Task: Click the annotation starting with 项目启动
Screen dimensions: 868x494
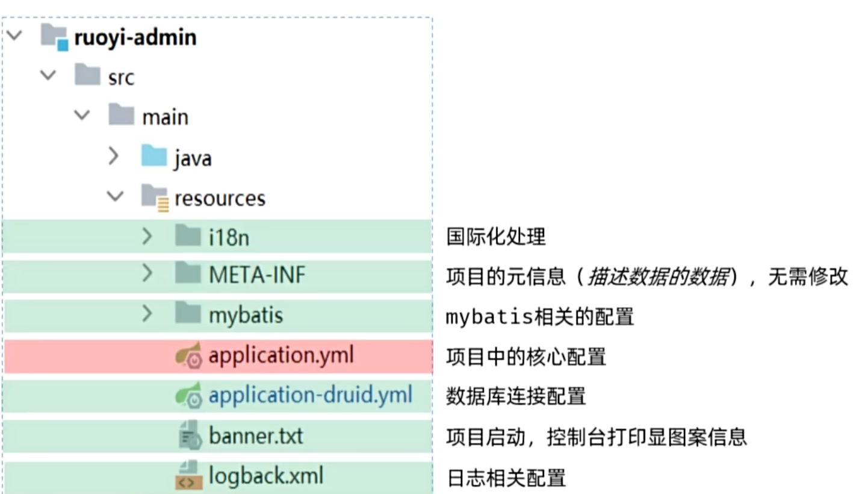Action: pyautogui.click(x=597, y=437)
